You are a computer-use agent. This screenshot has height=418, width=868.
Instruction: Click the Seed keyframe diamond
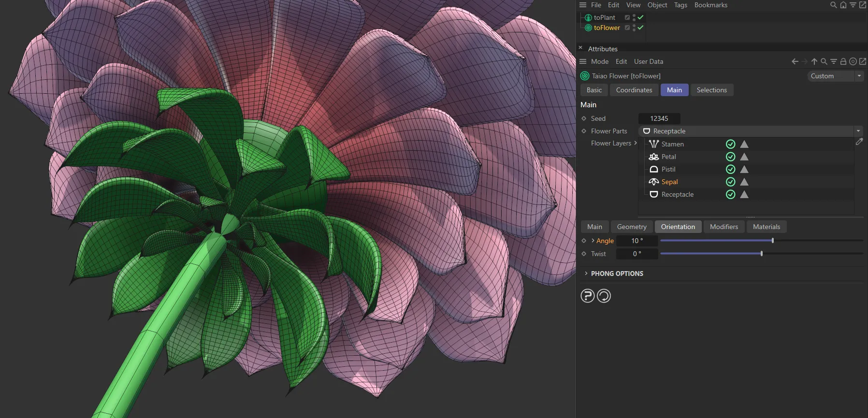[584, 118]
